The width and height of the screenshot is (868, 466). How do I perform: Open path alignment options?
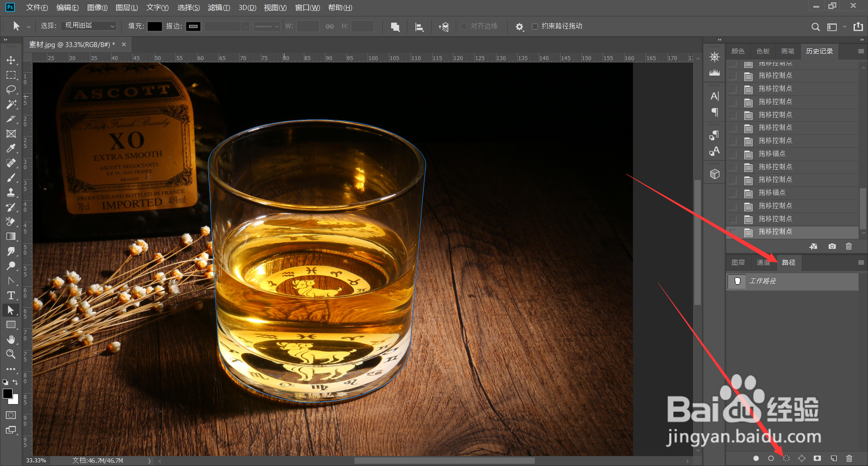[420, 27]
